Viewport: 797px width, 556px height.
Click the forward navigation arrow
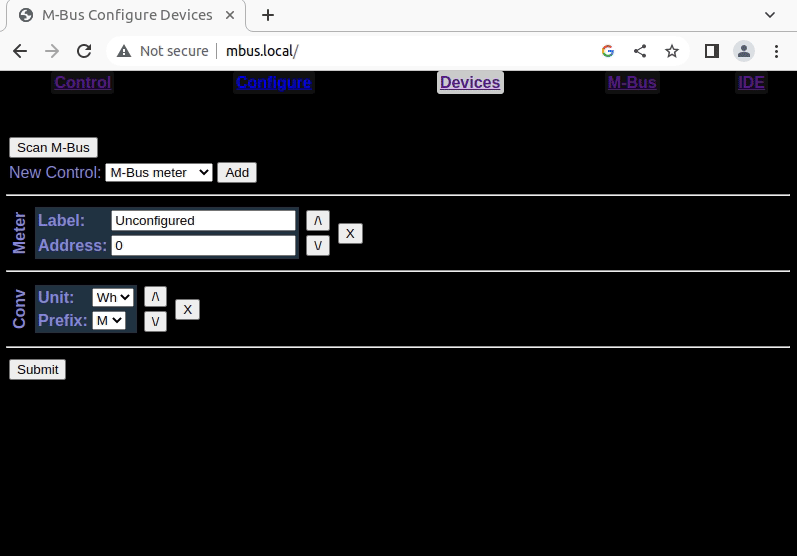[52, 51]
